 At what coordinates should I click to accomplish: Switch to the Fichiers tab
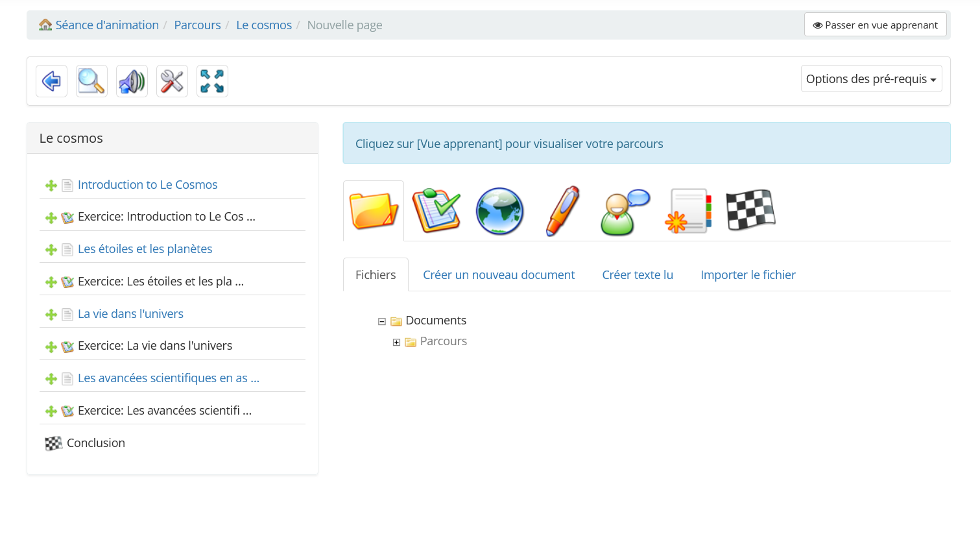point(376,274)
